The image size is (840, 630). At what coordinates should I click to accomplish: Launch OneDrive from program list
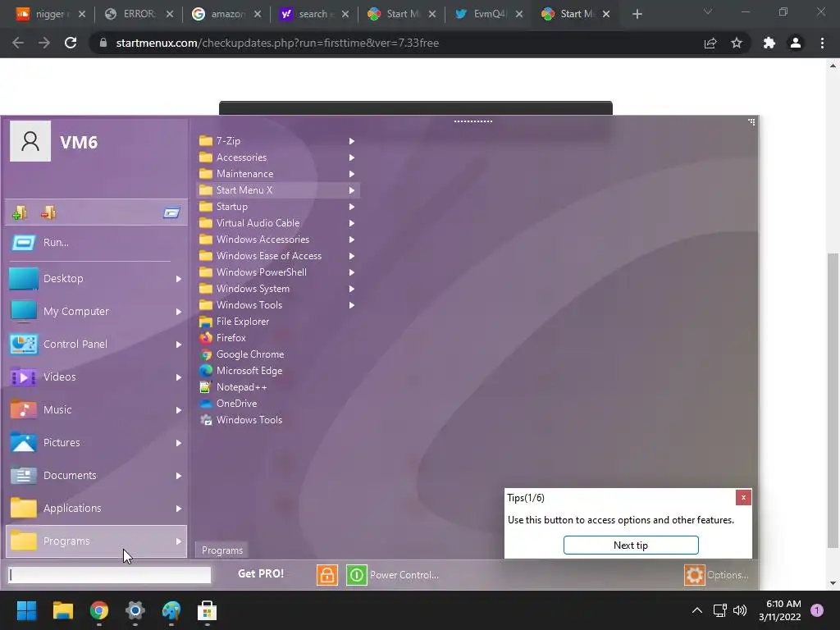278,404
